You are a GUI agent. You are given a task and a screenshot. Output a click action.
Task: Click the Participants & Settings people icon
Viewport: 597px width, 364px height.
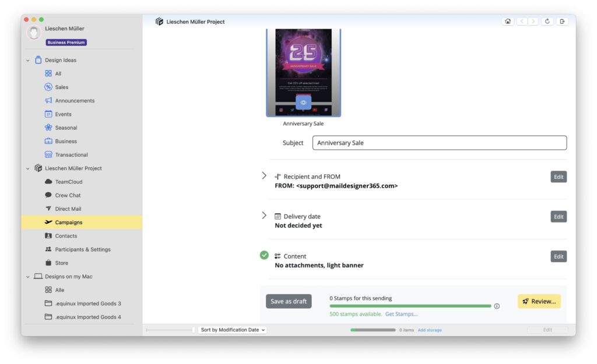click(x=48, y=249)
